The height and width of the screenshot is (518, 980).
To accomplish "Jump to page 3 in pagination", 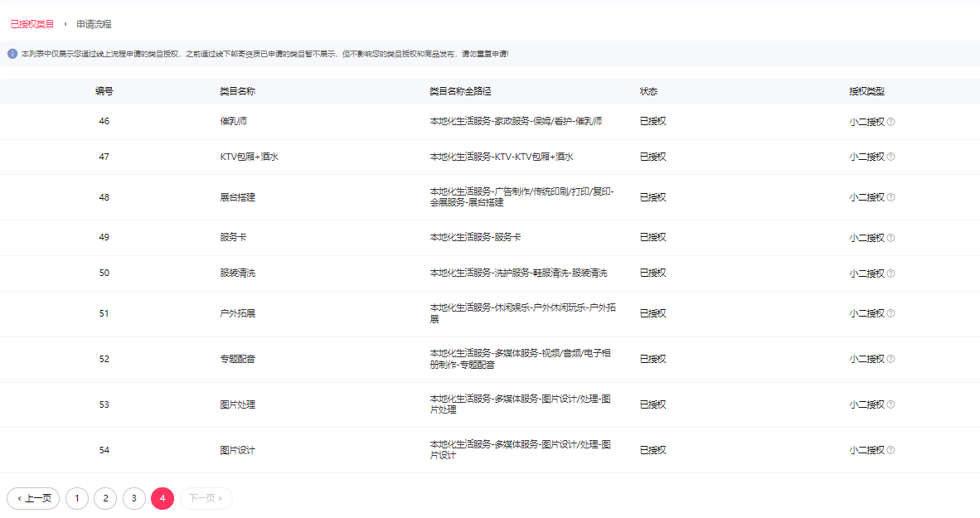I will tap(134, 498).
